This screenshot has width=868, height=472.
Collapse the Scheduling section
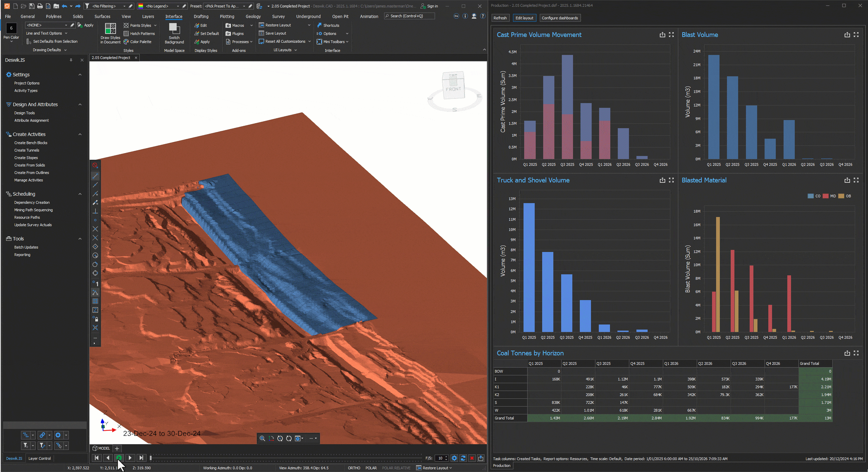[80, 194]
